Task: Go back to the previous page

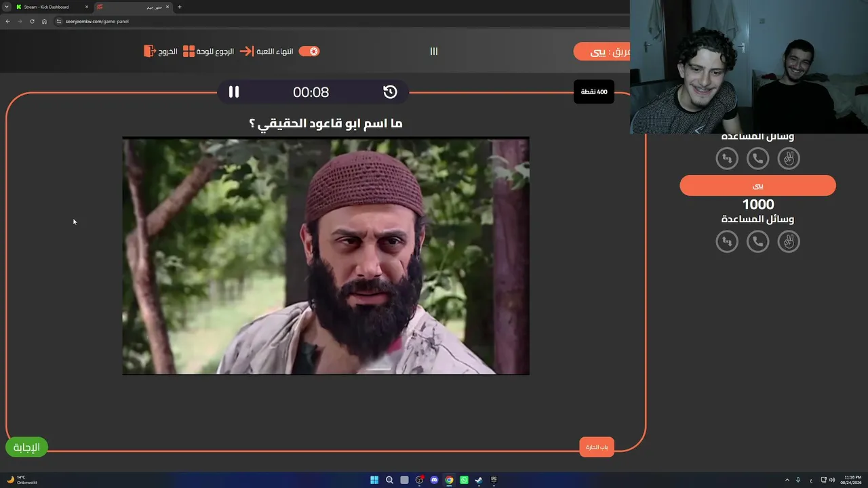Action: click(x=7, y=21)
